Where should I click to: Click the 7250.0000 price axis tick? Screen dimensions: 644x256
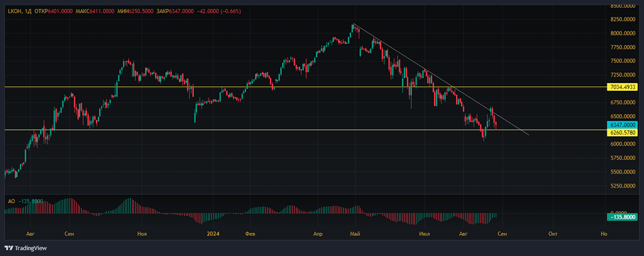click(623, 75)
